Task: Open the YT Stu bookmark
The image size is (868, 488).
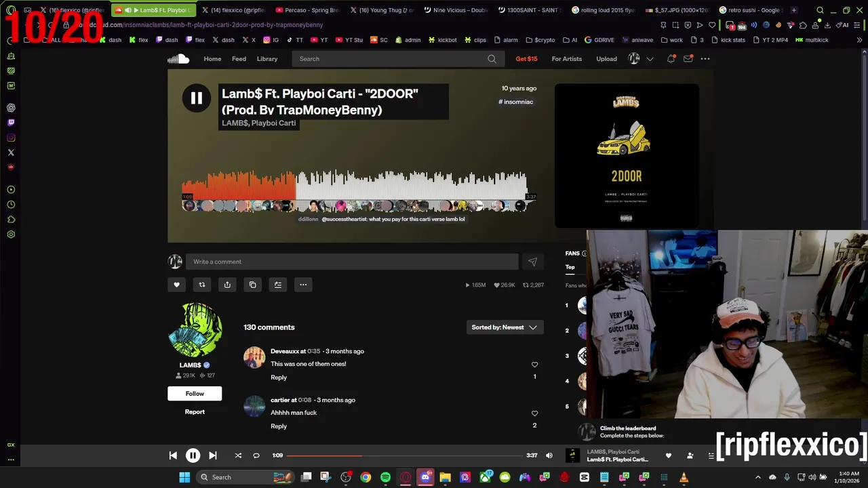Action: pos(349,40)
